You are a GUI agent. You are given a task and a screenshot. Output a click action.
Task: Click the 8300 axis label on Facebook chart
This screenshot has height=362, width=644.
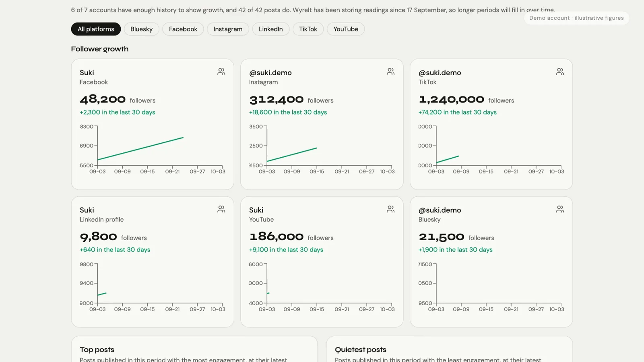point(87,127)
